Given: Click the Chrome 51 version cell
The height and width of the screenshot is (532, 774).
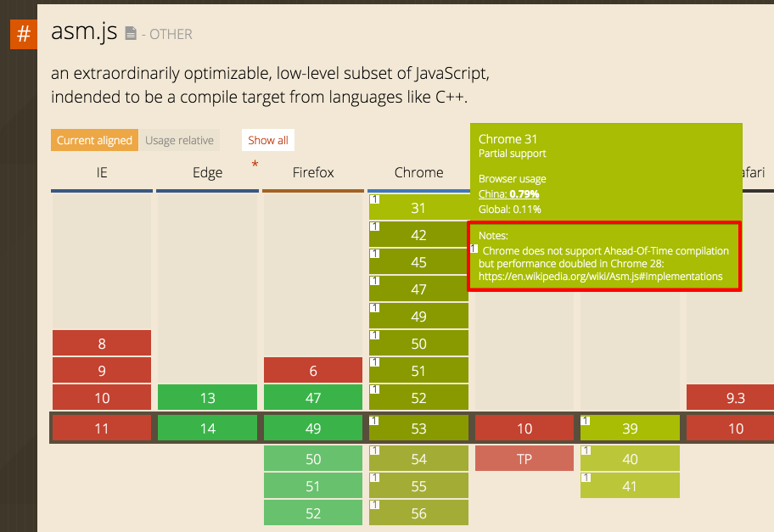Looking at the screenshot, I should point(418,370).
